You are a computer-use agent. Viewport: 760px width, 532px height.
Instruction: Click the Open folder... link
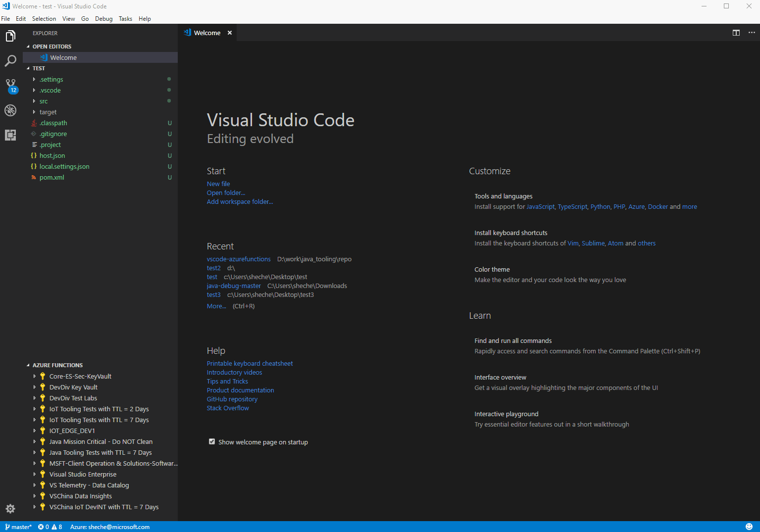(226, 193)
